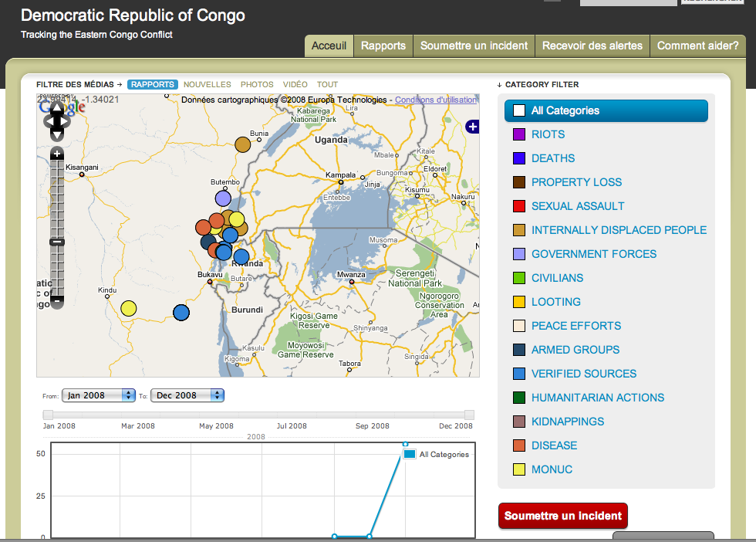Screen dimensions: 756x542
Task: Click the Google logo on map
Action: point(62,107)
